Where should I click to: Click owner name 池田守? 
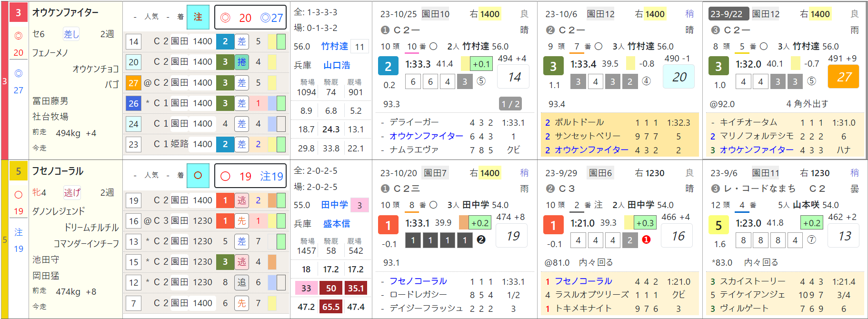[x=46, y=259]
